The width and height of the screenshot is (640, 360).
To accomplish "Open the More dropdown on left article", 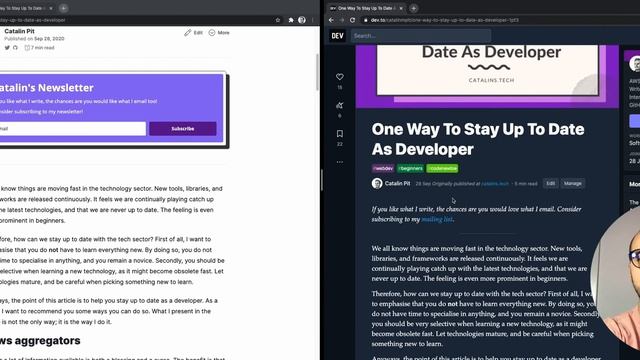I will (219, 33).
